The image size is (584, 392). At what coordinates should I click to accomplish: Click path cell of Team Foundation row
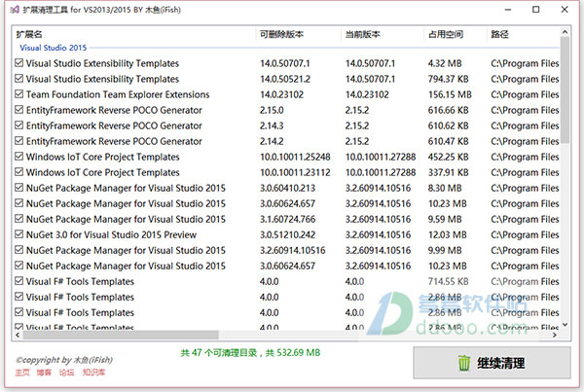[525, 94]
